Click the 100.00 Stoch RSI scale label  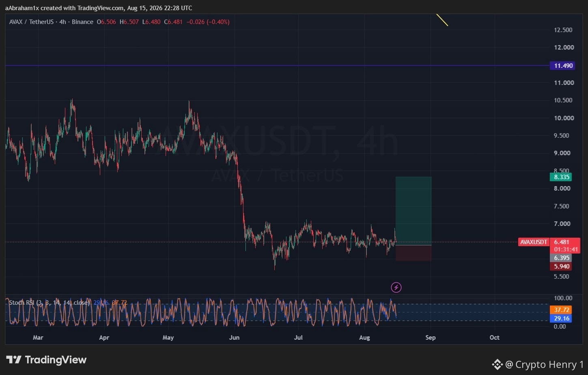563,298
